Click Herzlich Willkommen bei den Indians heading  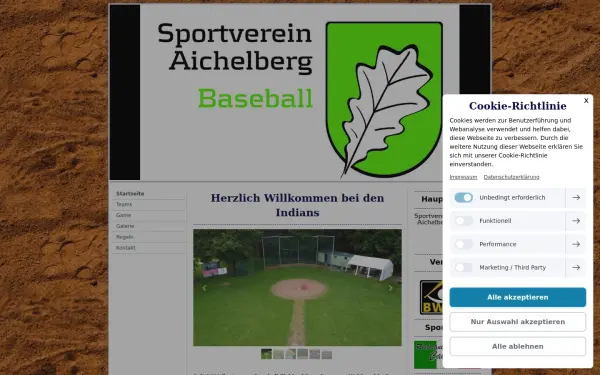[297, 205]
